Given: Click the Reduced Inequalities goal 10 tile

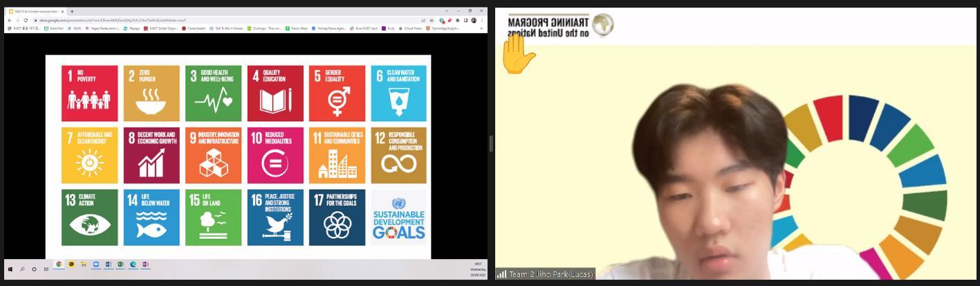Looking at the screenshot, I should (x=275, y=155).
